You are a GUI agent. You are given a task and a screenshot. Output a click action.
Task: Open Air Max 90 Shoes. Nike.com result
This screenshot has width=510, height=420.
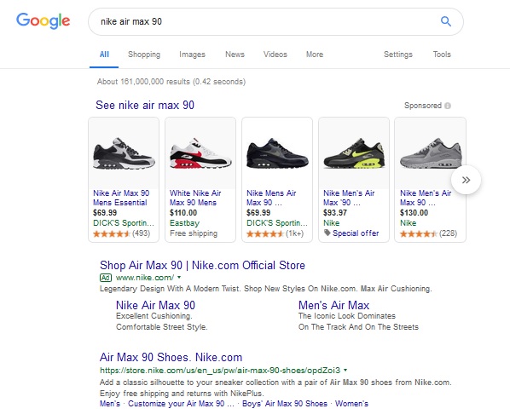[171, 357]
